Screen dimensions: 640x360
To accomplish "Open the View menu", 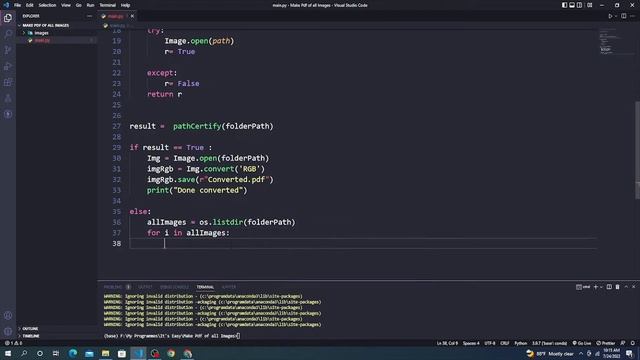I will pos(66,5).
